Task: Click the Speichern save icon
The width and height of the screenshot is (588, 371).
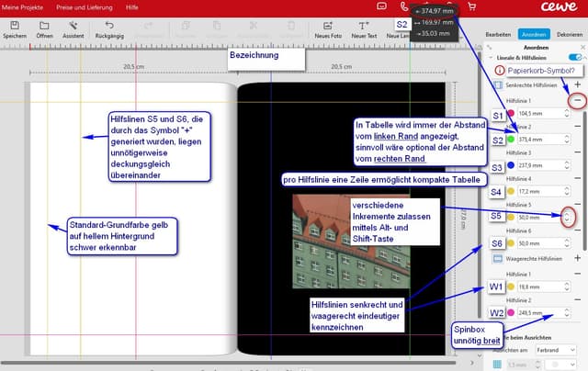Action: (14, 27)
